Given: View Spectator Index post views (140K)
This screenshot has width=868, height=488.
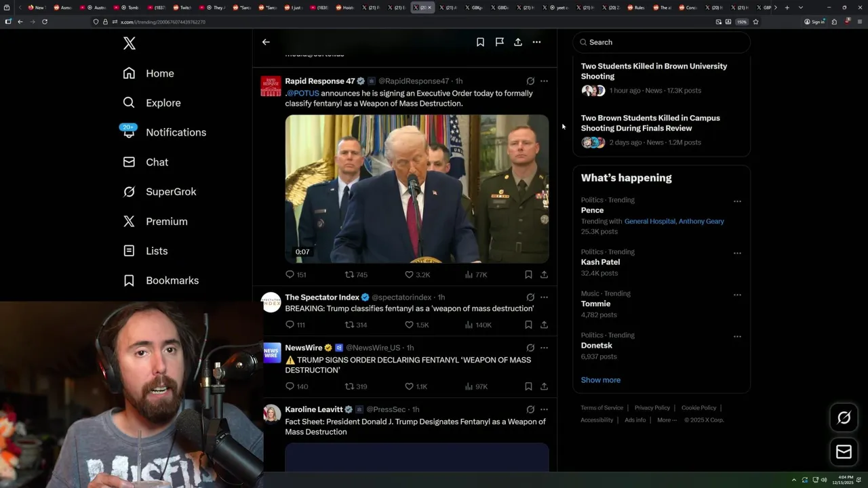Looking at the screenshot, I should [x=478, y=325].
